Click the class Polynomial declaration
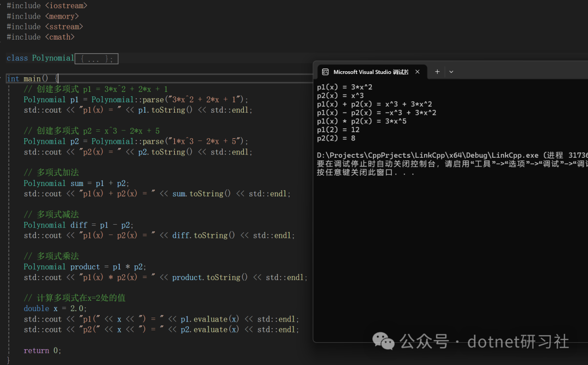 (40, 58)
